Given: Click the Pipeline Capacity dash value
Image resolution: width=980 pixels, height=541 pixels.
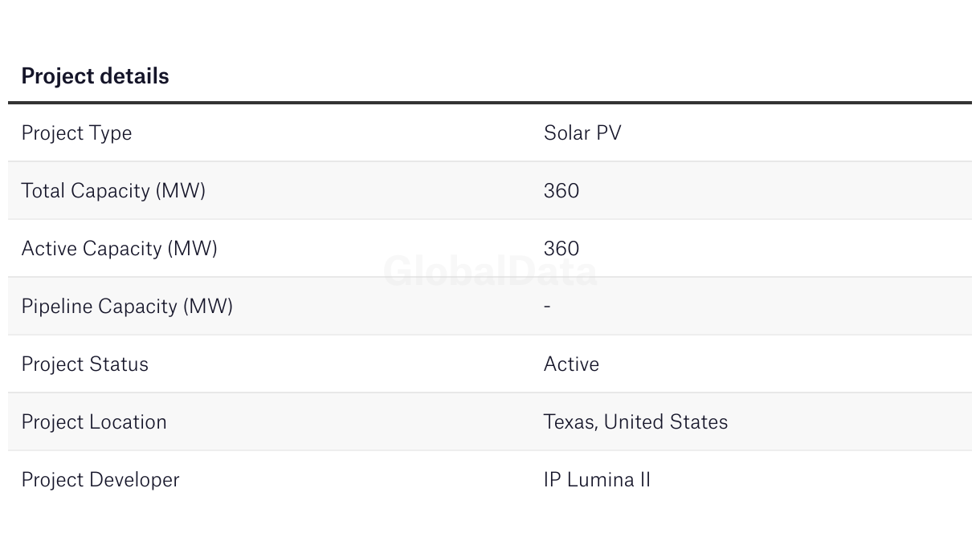Looking at the screenshot, I should click(547, 306).
